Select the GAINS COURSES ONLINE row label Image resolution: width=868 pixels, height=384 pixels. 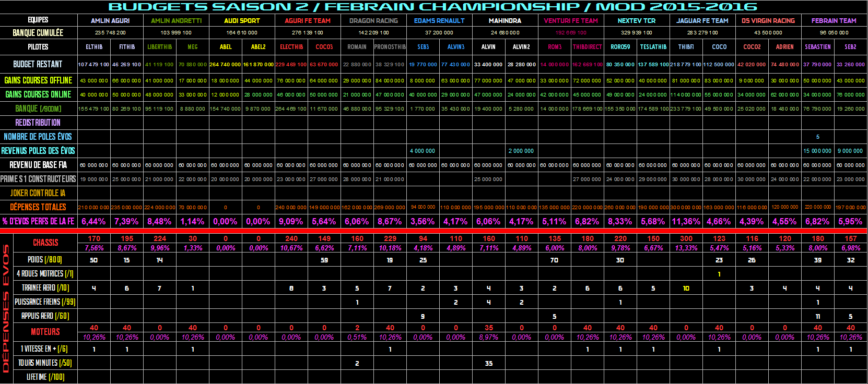point(38,94)
